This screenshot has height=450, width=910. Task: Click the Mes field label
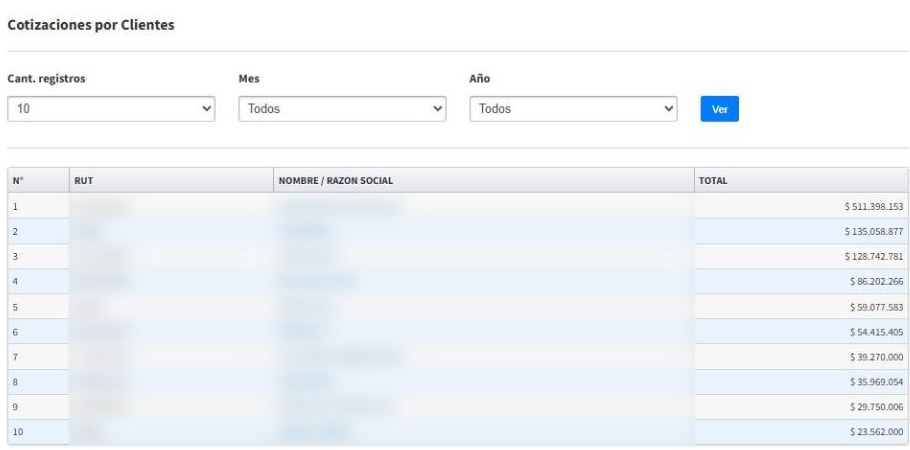click(249, 78)
